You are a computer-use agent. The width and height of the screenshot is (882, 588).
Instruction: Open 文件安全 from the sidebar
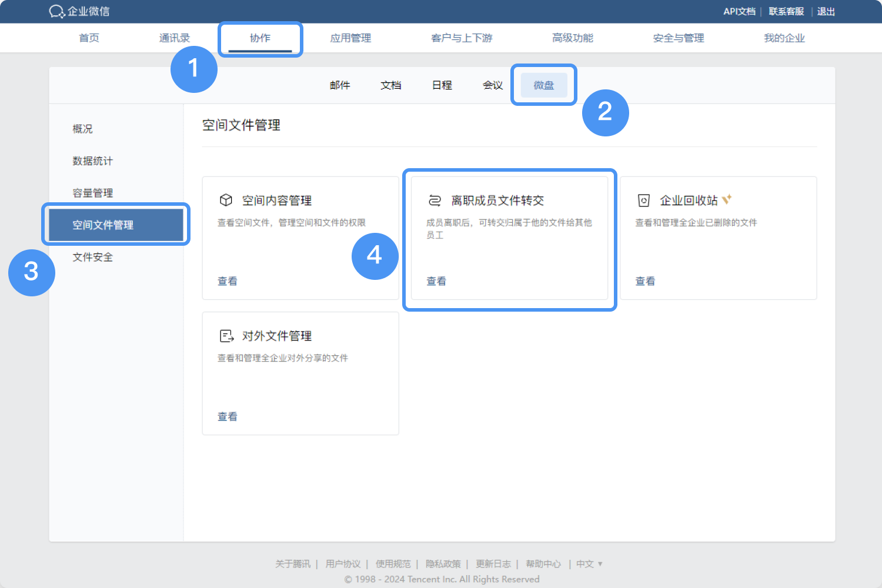[92, 257]
